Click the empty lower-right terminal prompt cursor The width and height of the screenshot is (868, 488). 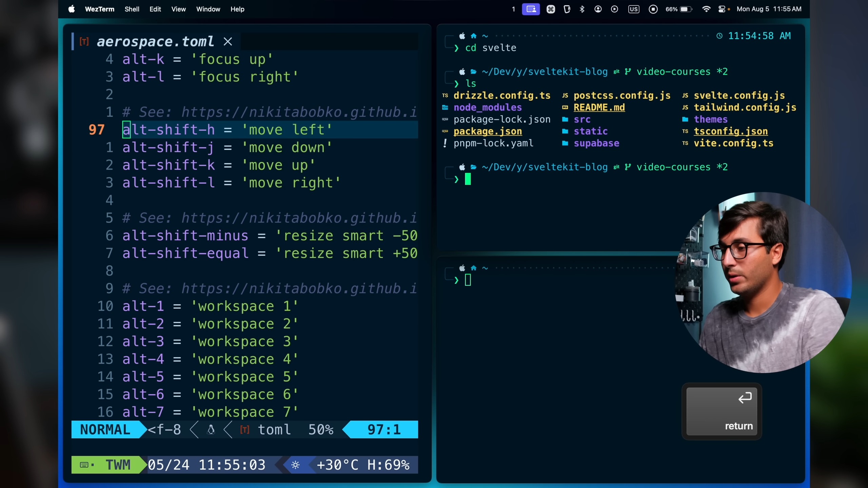tap(468, 280)
